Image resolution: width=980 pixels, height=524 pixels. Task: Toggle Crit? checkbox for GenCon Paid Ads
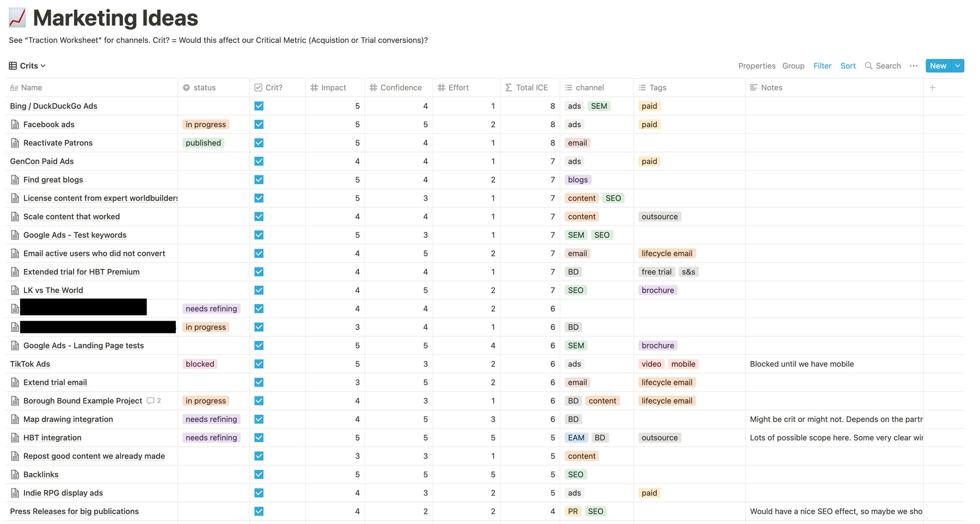[259, 161]
